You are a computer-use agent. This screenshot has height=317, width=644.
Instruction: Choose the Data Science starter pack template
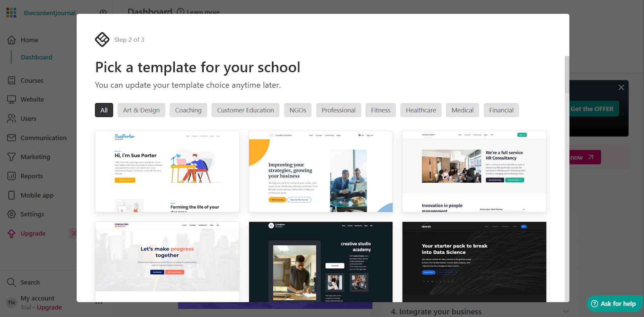(474, 261)
